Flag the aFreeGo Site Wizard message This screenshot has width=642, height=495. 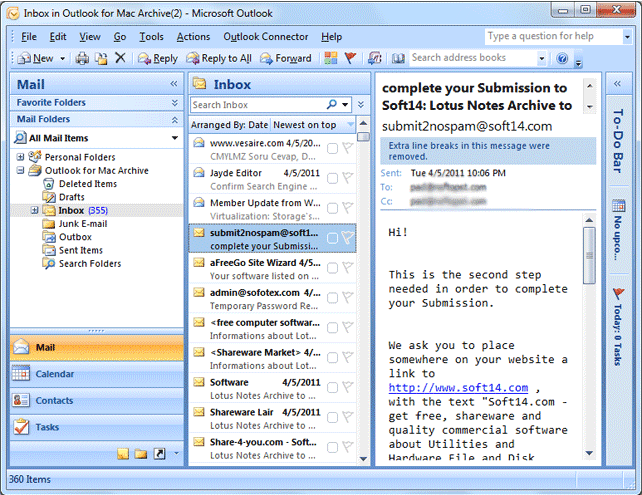tap(348, 267)
